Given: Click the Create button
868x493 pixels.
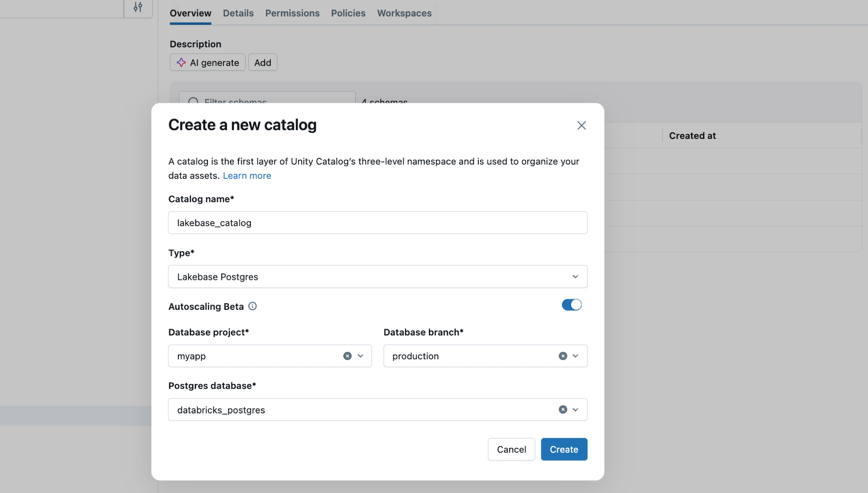Looking at the screenshot, I should click(x=564, y=449).
